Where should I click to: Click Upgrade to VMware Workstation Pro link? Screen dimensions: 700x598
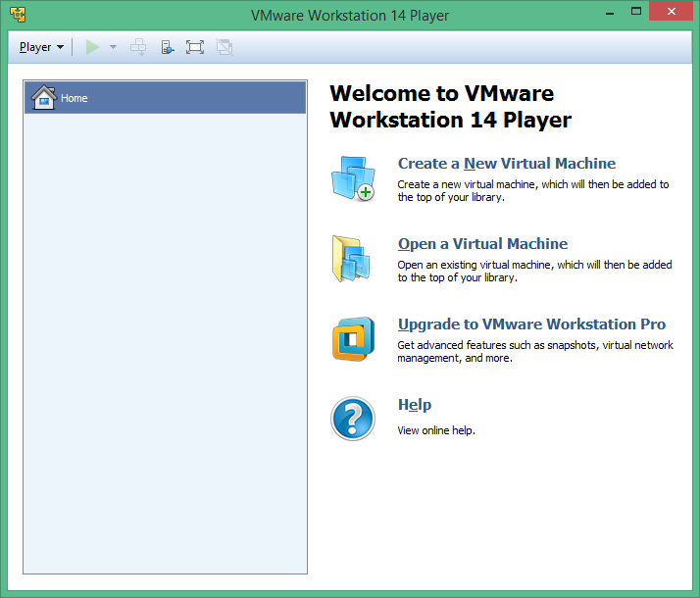point(531,324)
